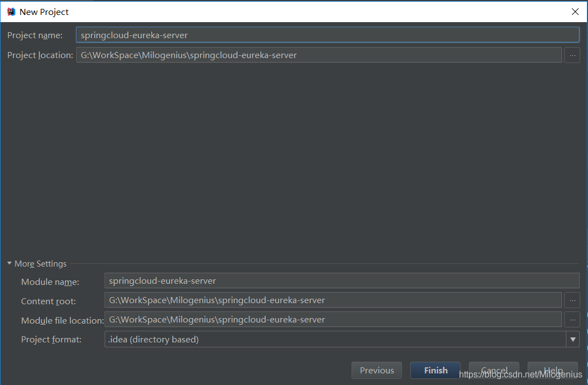Click the Project location label
588x385 pixels.
(x=40, y=55)
